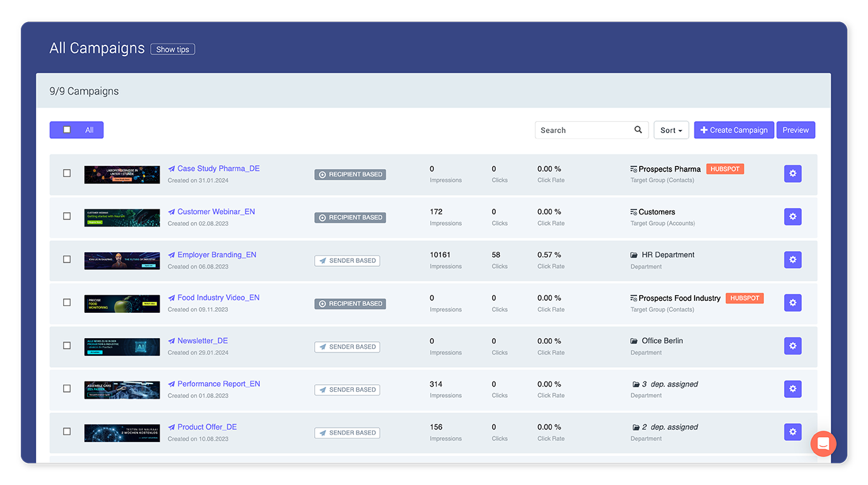Check the Select All checkbox
Screen dimensions: 868x485
[x=67, y=130]
